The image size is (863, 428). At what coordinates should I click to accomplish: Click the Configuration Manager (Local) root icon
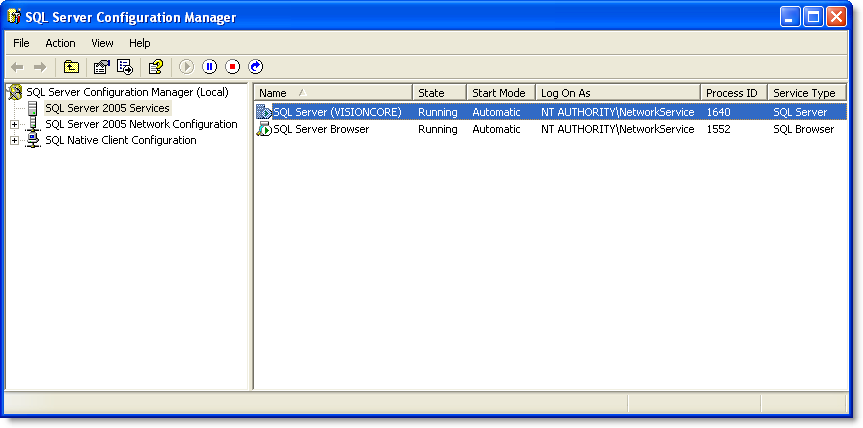(x=16, y=92)
